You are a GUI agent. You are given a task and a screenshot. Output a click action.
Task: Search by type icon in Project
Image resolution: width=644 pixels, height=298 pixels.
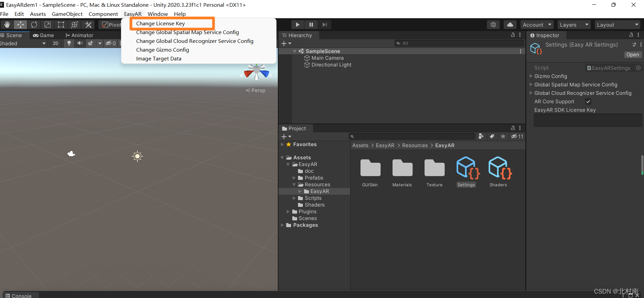click(481, 136)
